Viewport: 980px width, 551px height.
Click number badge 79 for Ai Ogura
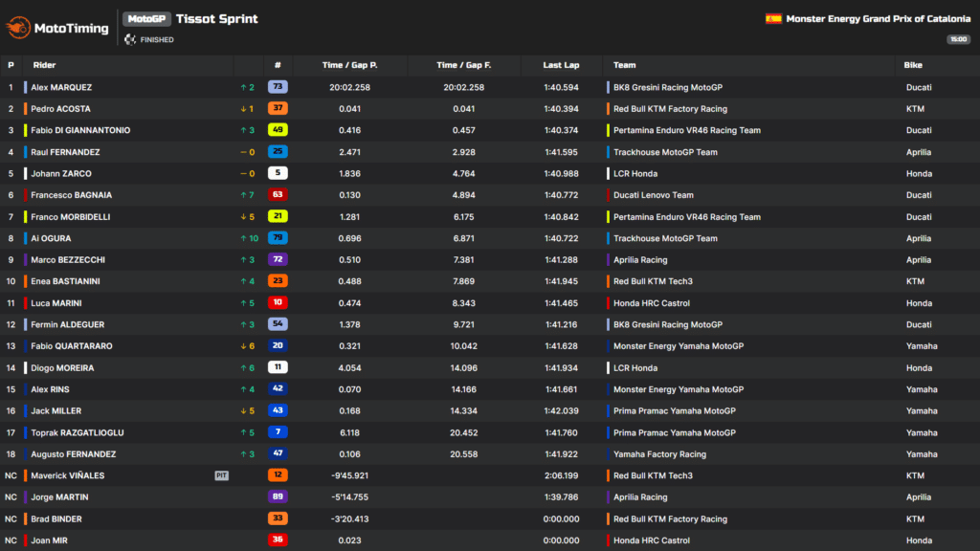278,237
